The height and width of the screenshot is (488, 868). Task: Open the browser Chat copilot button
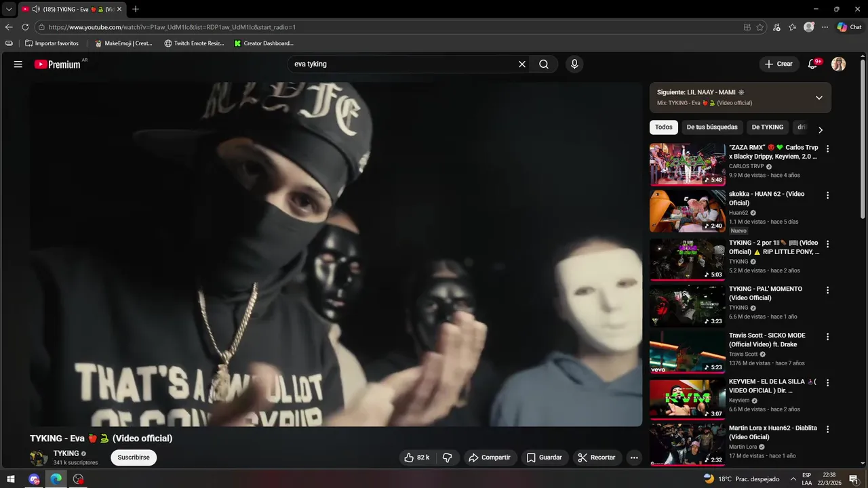click(850, 27)
